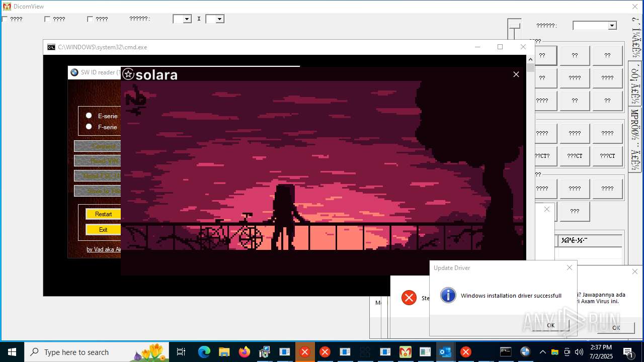Image resolution: width=644 pixels, height=362 pixels.
Task: Close the small white popup beside DicomView buttons
Action: tap(547, 209)
